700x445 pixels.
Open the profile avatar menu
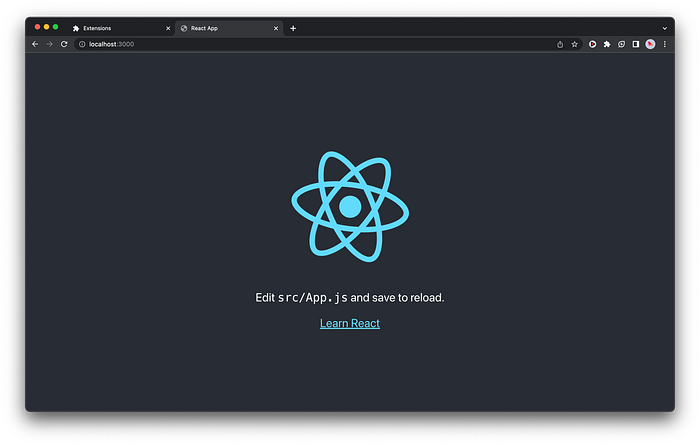coord(650,44)
